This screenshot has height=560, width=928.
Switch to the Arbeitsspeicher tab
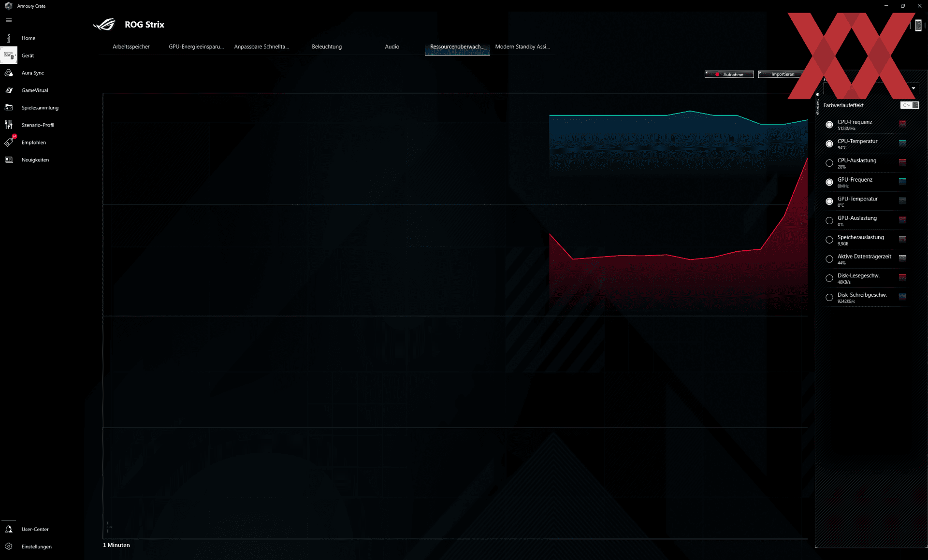[x=131, y=47]
